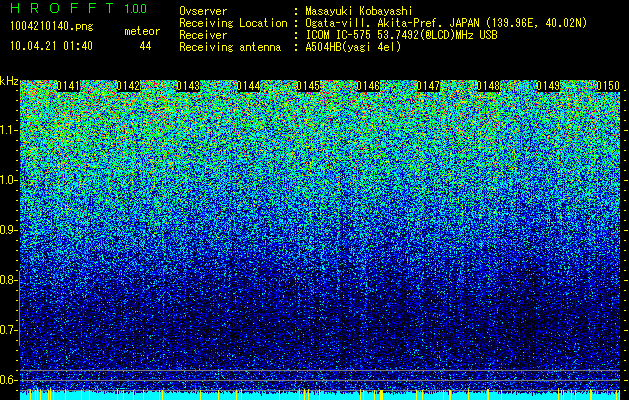Click the Receiver field label
The width and height of the screenshot is (629, 400).
(x=203, y=35)
